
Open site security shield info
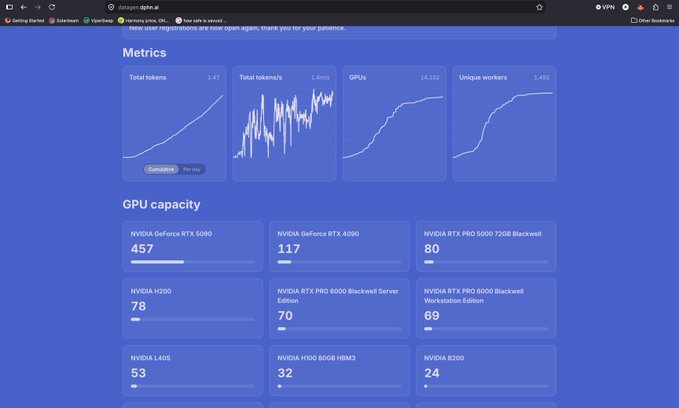click(x=111, y=7)
